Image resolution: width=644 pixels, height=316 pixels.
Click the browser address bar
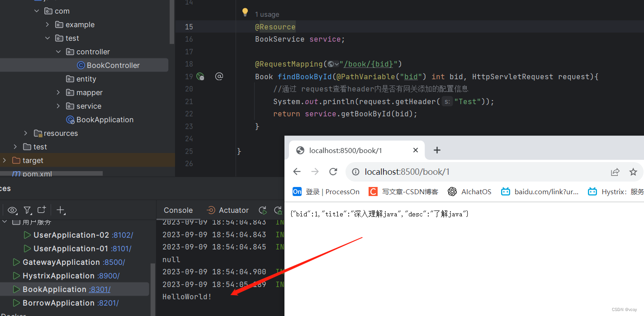coord(475,172)
